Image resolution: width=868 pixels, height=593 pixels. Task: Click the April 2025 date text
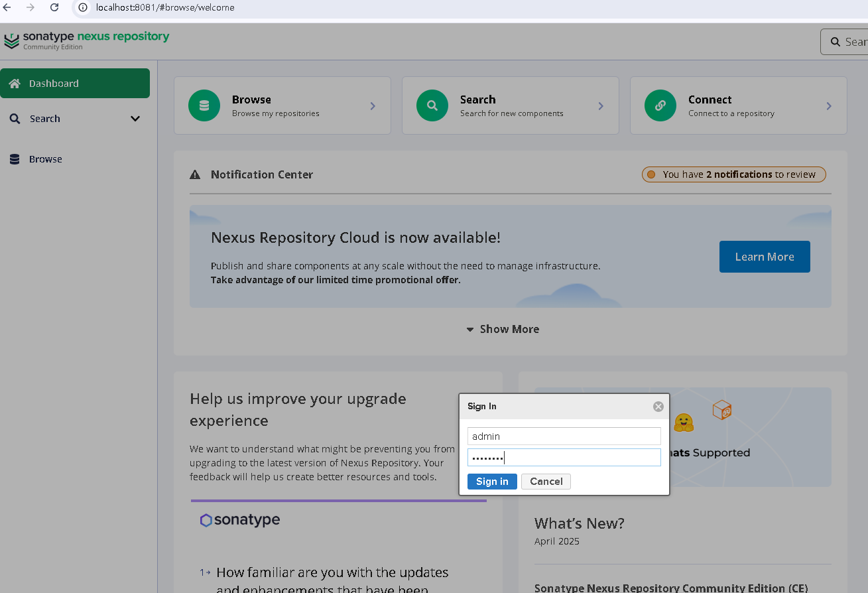tap(557, 541)
